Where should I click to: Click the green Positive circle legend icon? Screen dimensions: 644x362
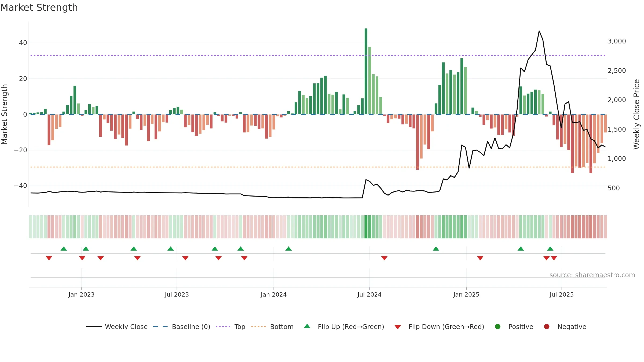click(x=498, y=327)
